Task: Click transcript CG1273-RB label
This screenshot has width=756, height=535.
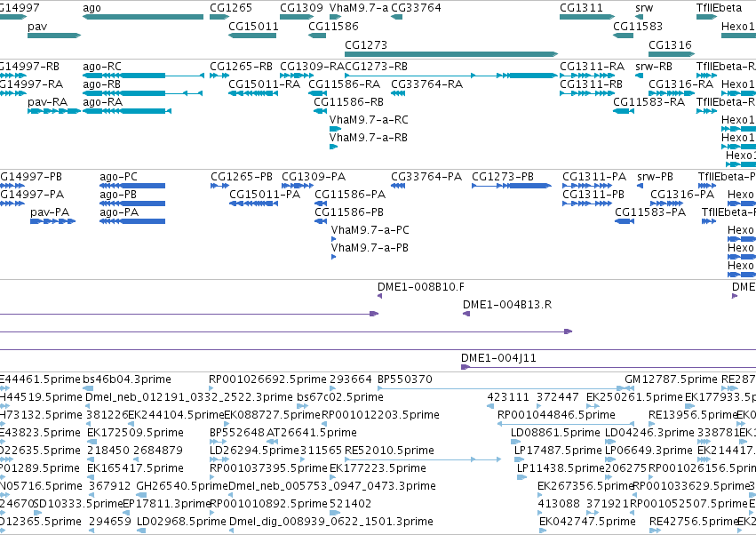Action: point(376,67)
